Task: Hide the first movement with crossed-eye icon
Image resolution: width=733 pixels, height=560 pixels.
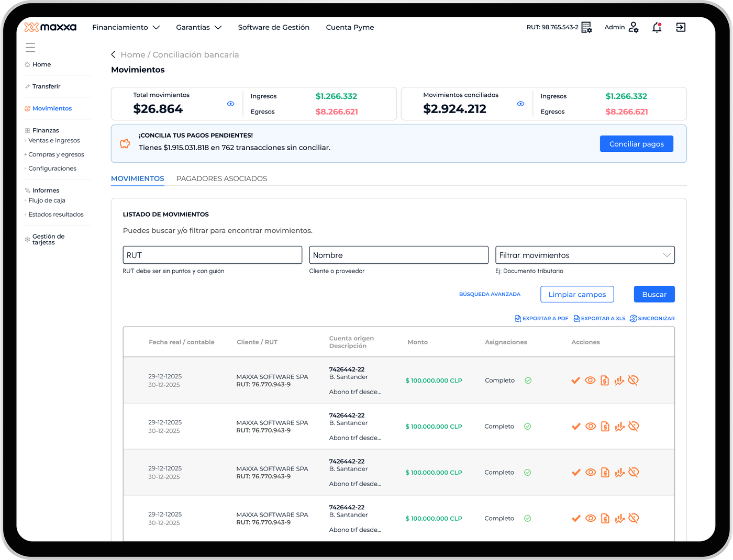Action: pos(634,380)
